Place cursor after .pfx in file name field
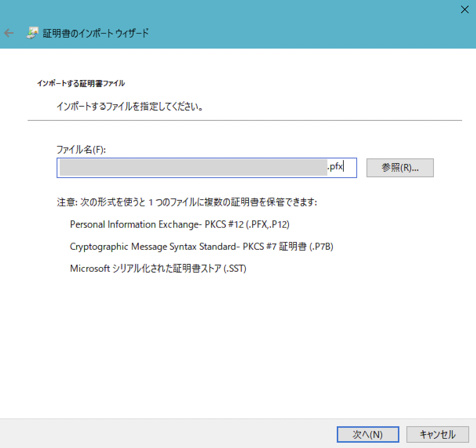Image resolution: width=476 pixels, height=448 pixels. tap(344, 167)
